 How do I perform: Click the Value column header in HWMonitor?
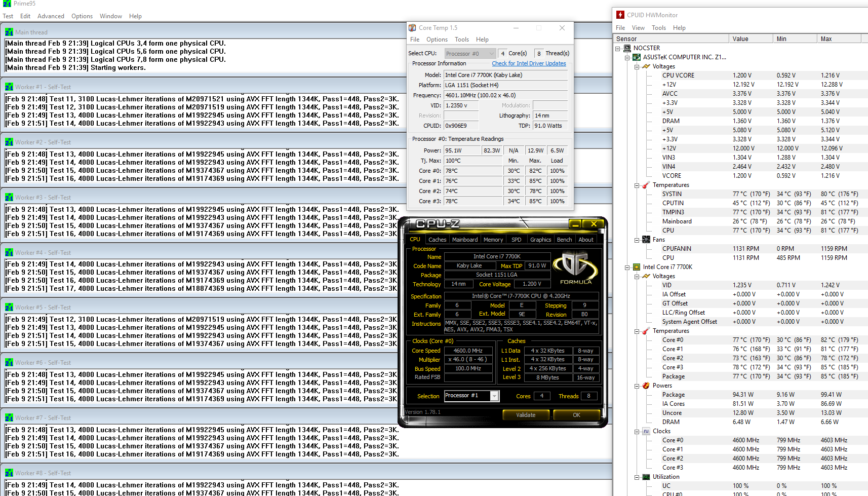click(x=751, y=39)
